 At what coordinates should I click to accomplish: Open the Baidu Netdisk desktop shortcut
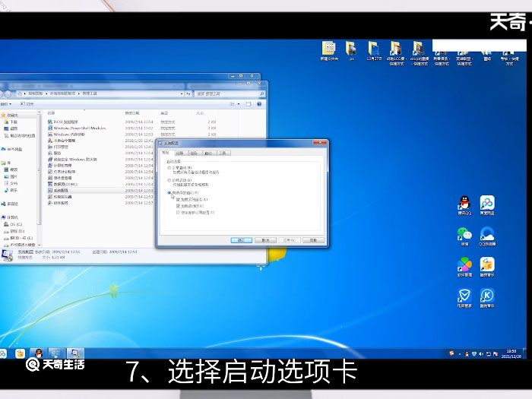[487, 206]
